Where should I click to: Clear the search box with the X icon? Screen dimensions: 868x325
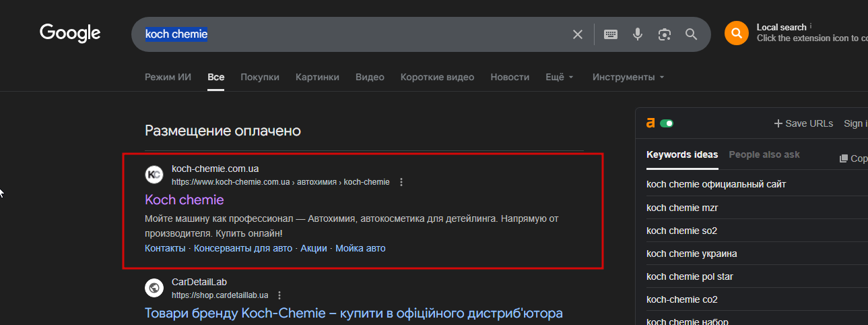[x=578, y=34]
